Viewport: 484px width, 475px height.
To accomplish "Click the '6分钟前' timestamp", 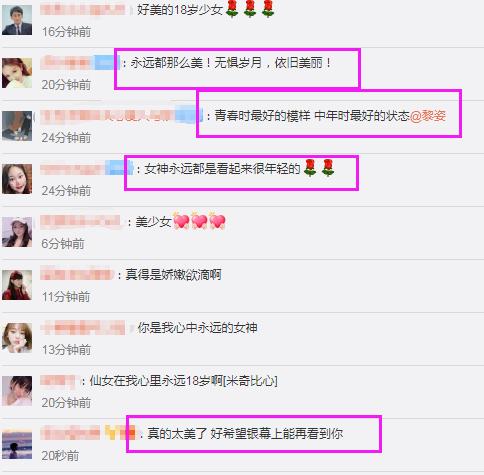I will pyautogui.click(x=63, y=244).
